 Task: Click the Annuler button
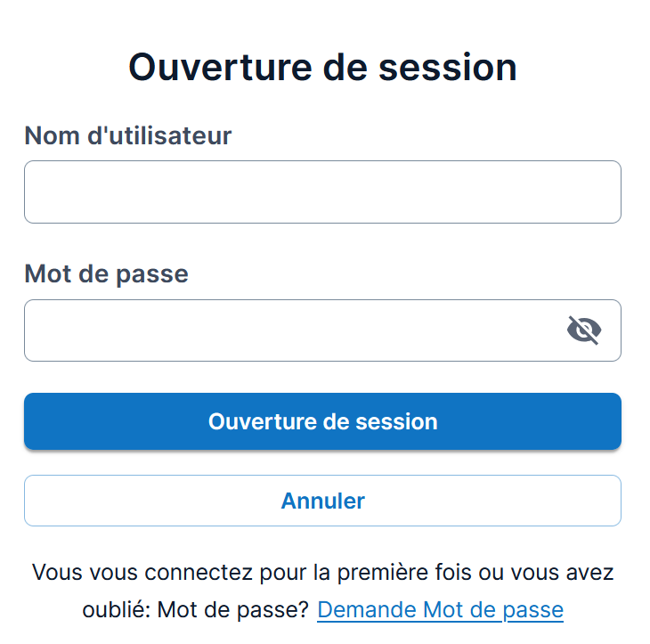(322, 501)
